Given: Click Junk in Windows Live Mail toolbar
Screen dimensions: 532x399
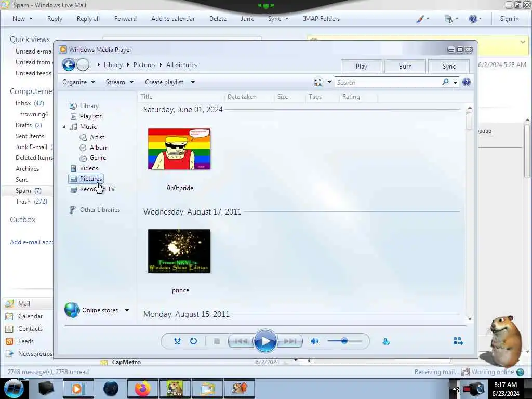Looking at the screenshot, I should click(247, 19).
